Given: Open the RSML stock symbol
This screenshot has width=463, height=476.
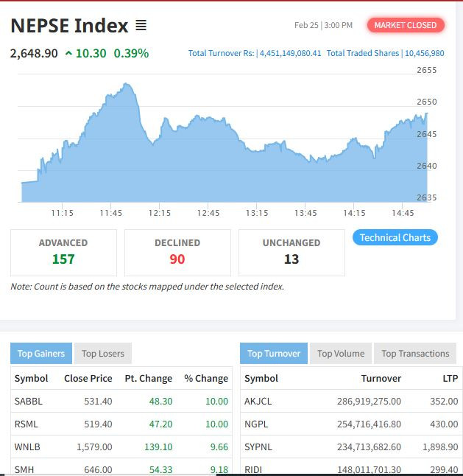Looking at the screenshot, I should click(26, 424).
